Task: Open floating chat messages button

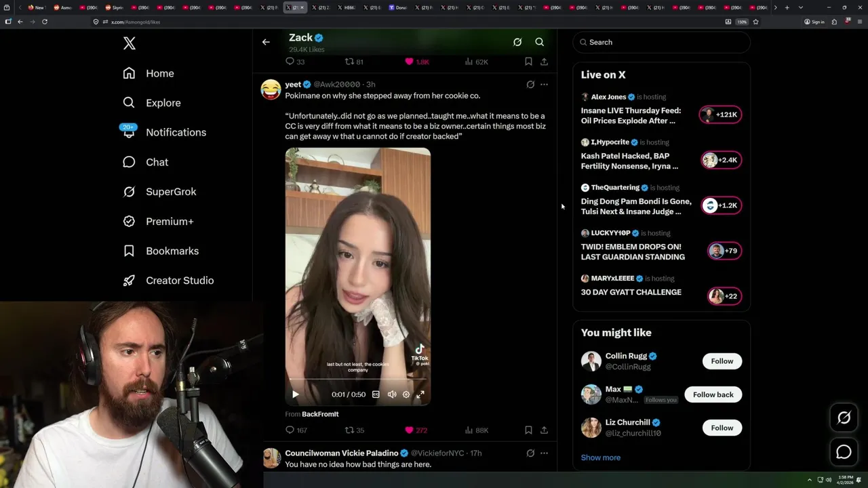Action: 844,451
